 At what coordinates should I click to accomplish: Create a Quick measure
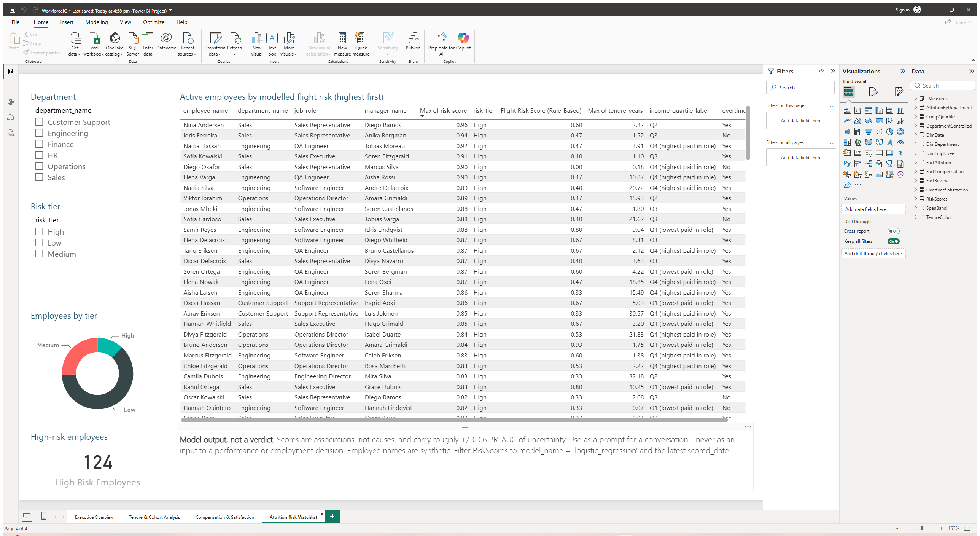361,43
